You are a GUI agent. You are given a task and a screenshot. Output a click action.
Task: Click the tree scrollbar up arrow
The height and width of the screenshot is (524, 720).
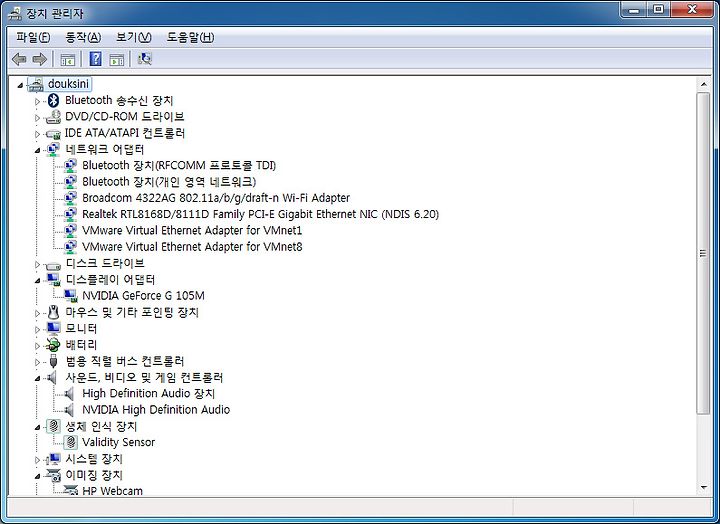(x=703, y=85)
